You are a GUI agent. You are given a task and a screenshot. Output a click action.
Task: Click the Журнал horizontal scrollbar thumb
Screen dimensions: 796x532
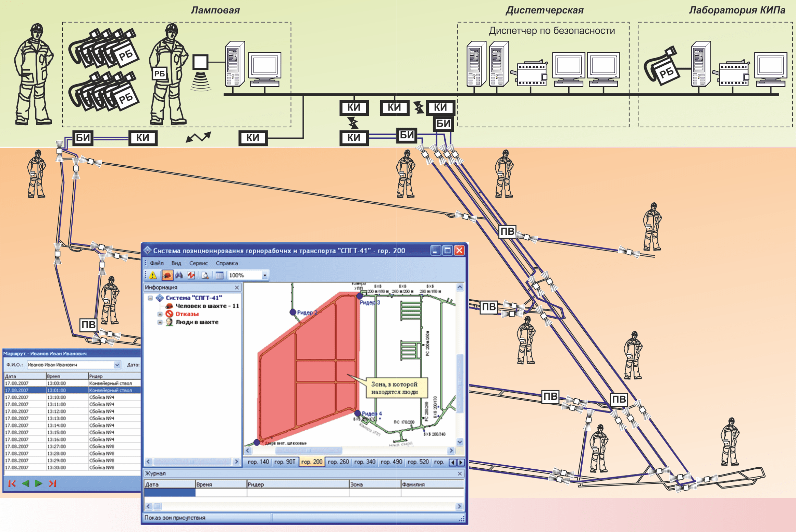(x=158, y=506)
